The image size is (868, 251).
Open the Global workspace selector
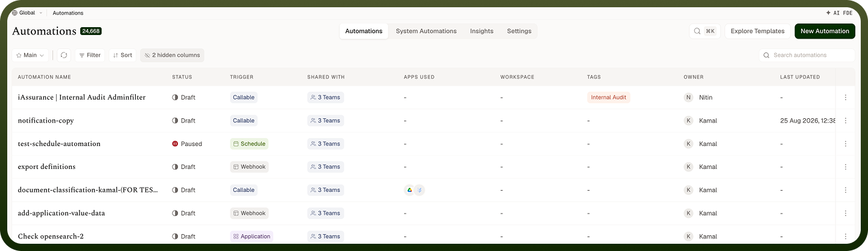[x=27, y=13]
